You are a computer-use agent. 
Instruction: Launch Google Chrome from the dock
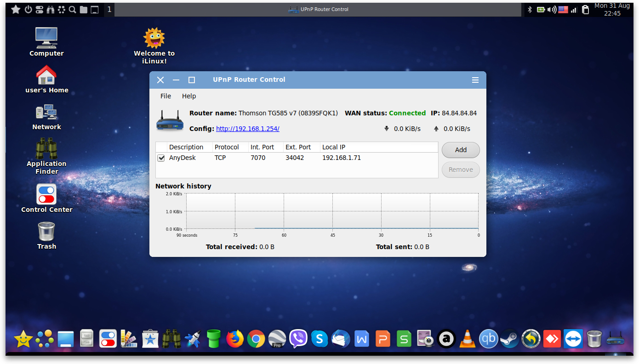[x=256, y=339]
